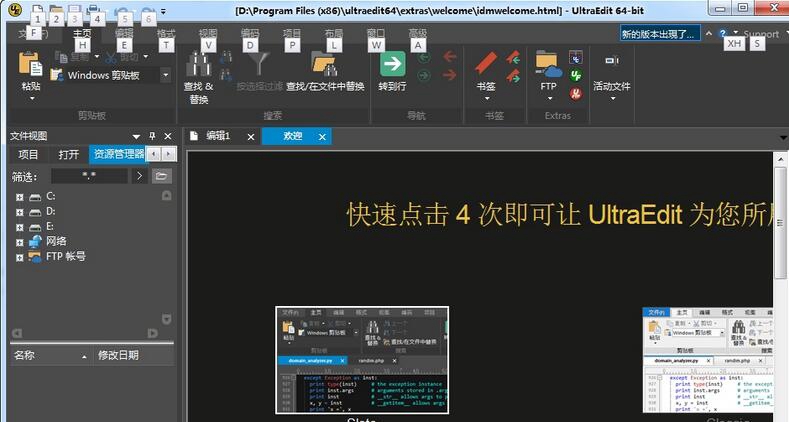789x422 pixels.
Task: Click the small find-next binoculars icon, upper one
Action: 226,57
